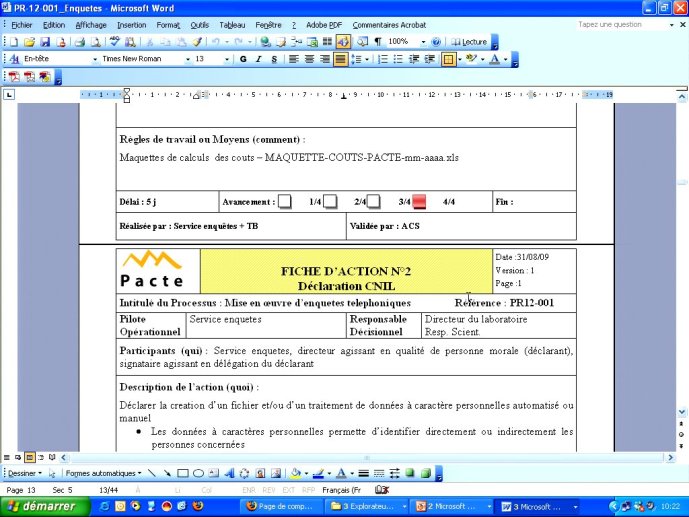Image resolution: width=689 pixels, height=517 pixels.
Task: Expand the style dropdown showing En-tête
Action: pyautogui.click(x=95, y=59)
